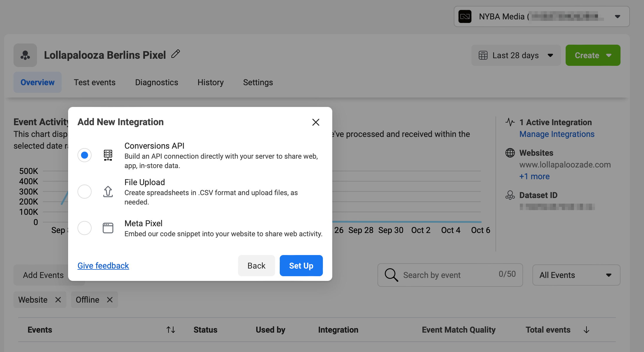Select the Meta Pixel radio button
The height and width of the screenshot is (352, 644).
coord(85,228)
